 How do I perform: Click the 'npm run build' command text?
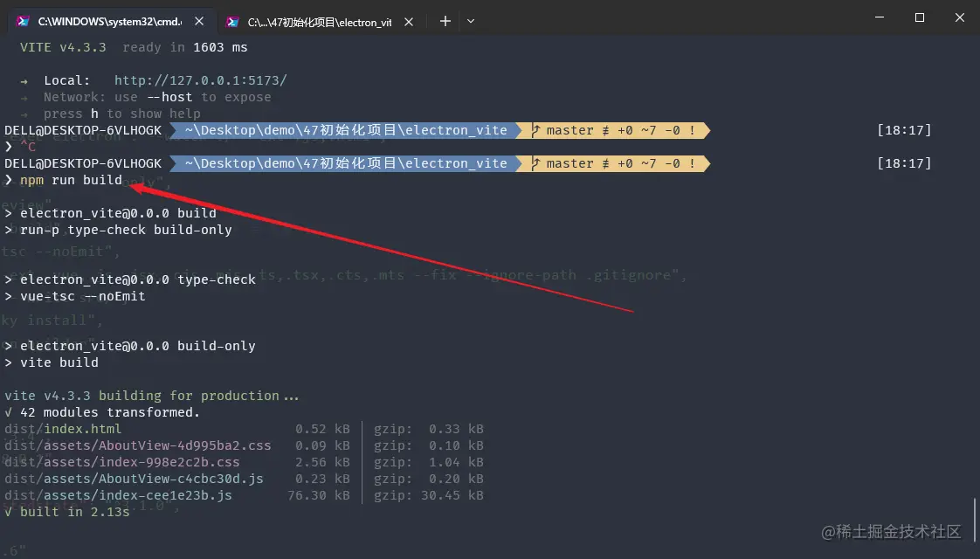[x=71, y=180]
